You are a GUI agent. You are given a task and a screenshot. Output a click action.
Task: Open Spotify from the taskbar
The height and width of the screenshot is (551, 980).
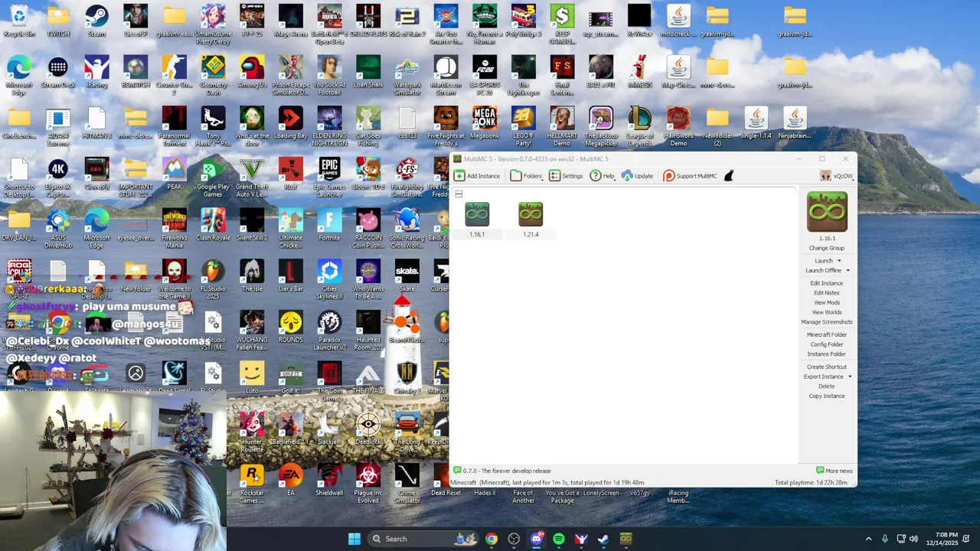[x=559, y=539]
